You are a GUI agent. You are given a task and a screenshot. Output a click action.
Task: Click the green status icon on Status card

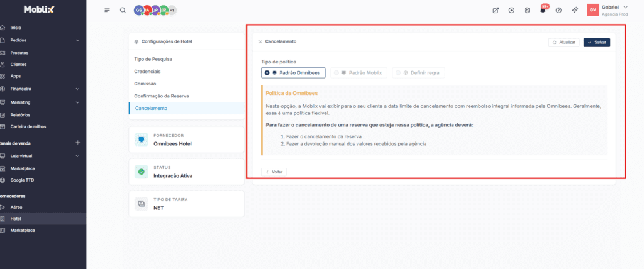142,172
